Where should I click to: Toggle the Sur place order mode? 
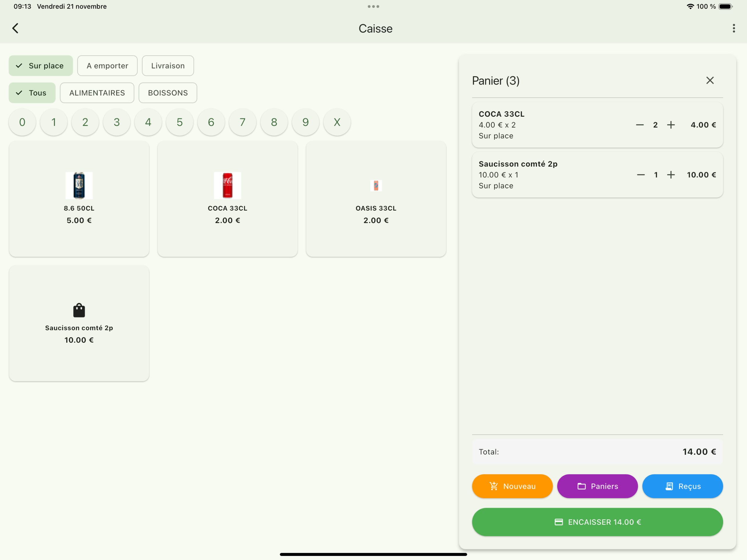tap(41, 66)
